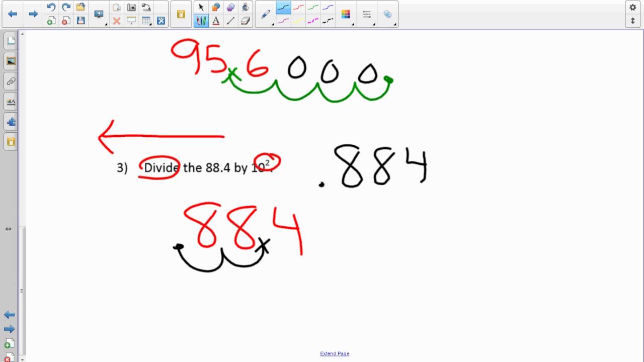Open the document camera tool

click(x=146, y=7)
